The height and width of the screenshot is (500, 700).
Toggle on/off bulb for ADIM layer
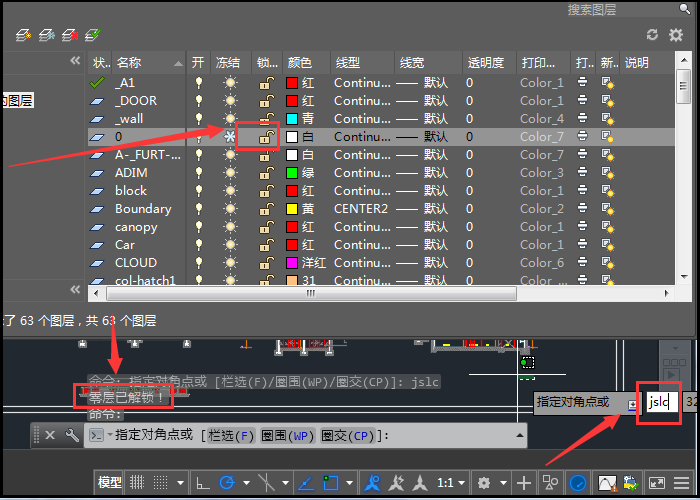tap(199, 173)
